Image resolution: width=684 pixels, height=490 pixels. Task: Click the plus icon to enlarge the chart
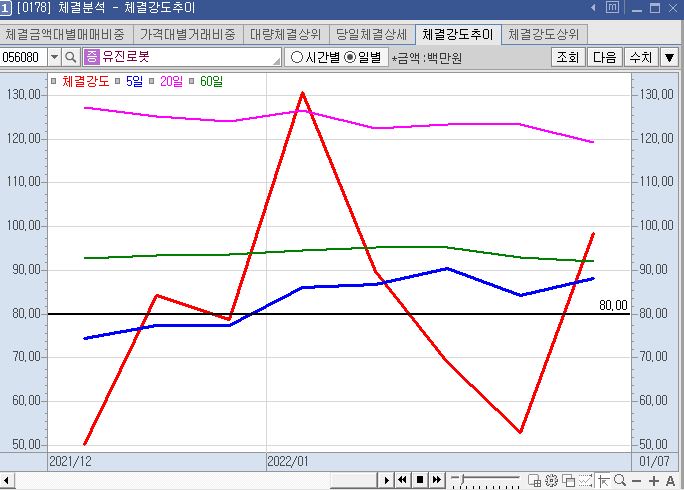pyautogui.click(x=653, y=481)
